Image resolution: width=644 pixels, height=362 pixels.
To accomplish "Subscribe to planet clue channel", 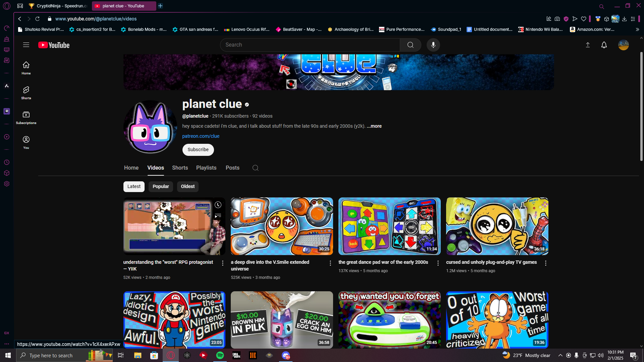I will 198,150.
